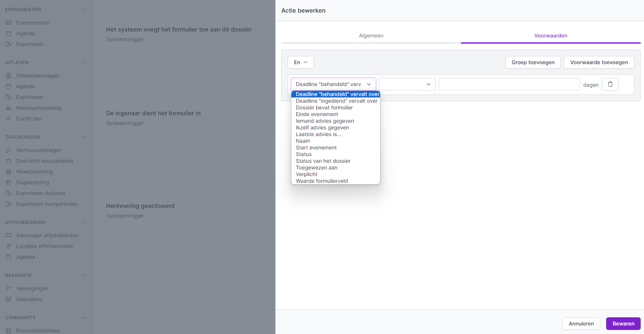Click the Weekbezetting calendar icon
This screenshot has width=644, height=334.
point(9,172)
